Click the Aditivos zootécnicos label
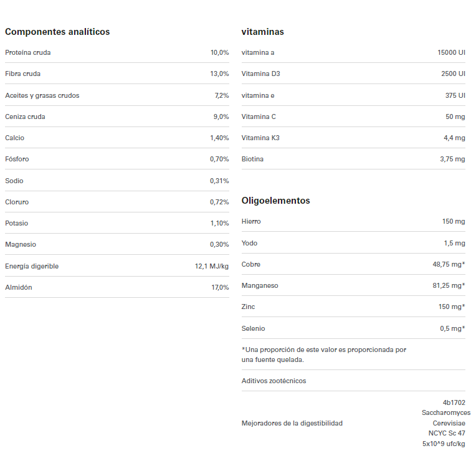This screenshot has width=476, height=476. pyautogui.click(x=274, y=381)
